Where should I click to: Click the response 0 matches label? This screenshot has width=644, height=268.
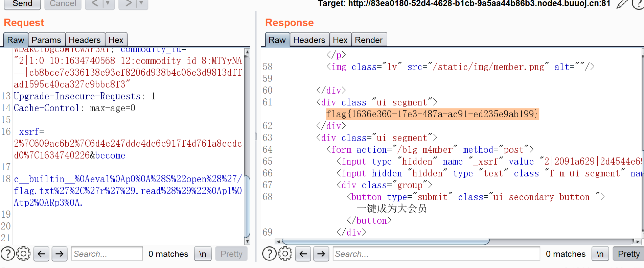[x=566, y=254]
